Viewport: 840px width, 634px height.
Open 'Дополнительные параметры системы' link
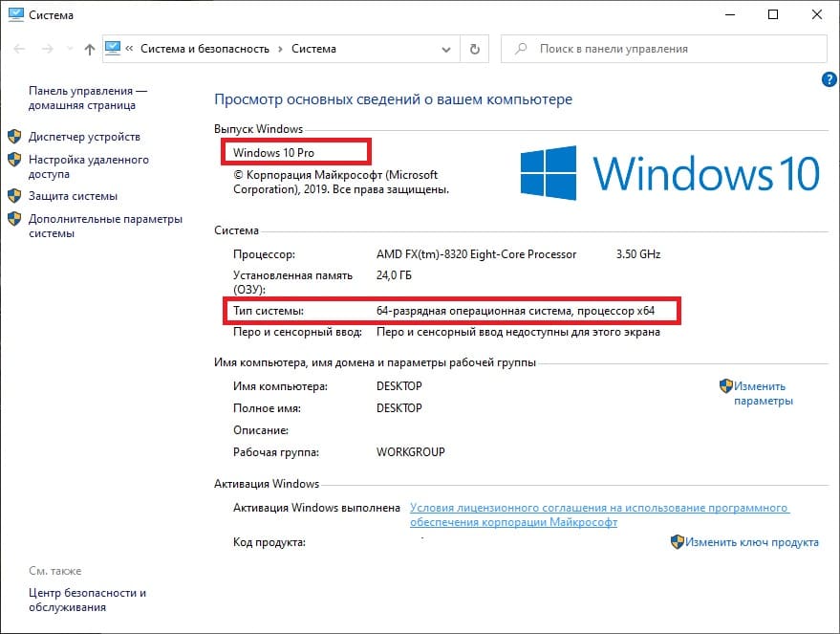tap(105, 227)
